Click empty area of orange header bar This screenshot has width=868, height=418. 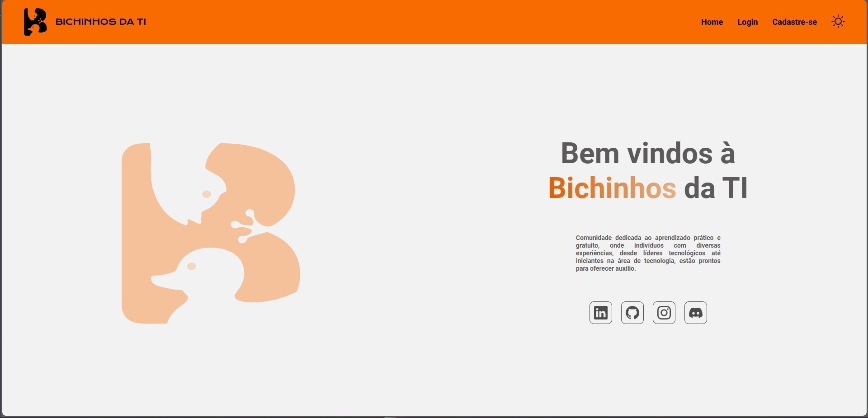click(407, 22)
